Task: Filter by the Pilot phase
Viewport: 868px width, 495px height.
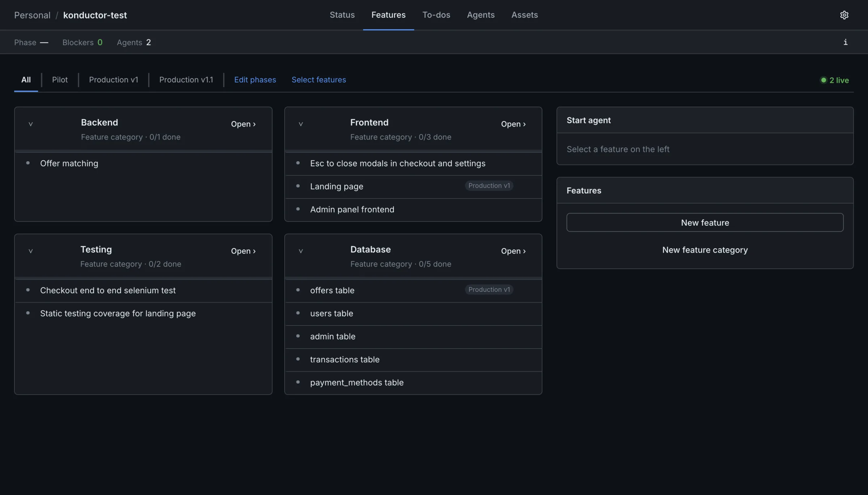Action: tap(60, 80)
